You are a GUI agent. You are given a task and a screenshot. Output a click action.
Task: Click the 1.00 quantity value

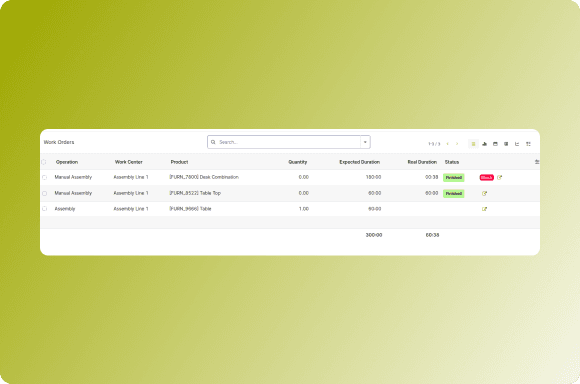pos(304,209)
